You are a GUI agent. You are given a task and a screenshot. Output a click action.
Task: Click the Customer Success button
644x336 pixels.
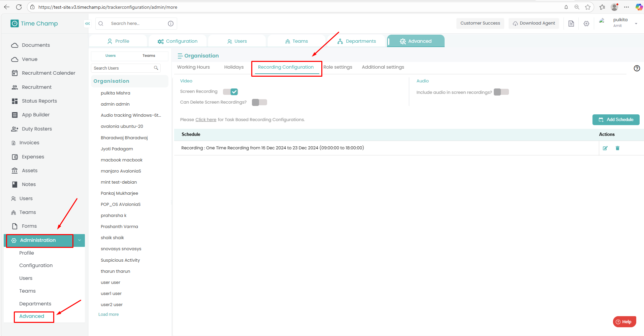(480, 24)
